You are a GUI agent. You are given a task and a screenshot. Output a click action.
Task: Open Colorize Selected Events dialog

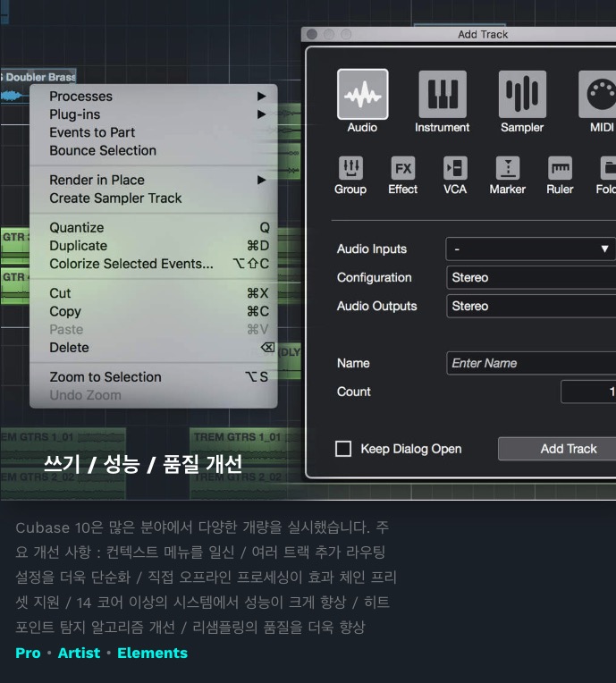click(154, 264)
